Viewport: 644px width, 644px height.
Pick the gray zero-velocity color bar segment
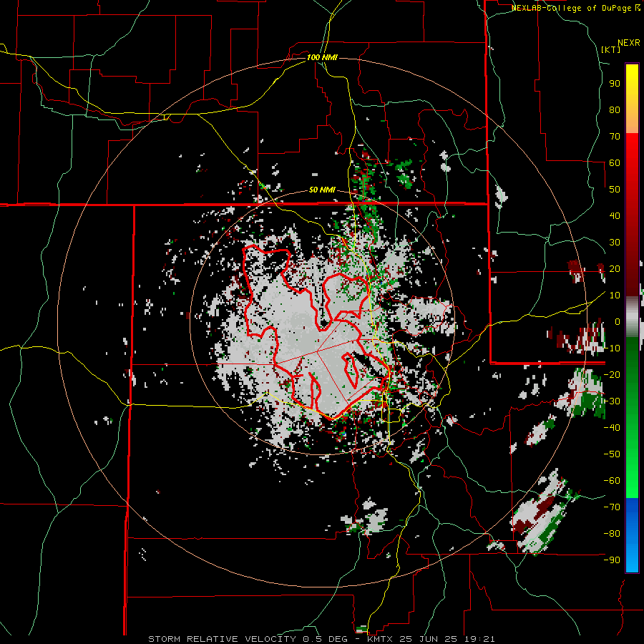632,317
